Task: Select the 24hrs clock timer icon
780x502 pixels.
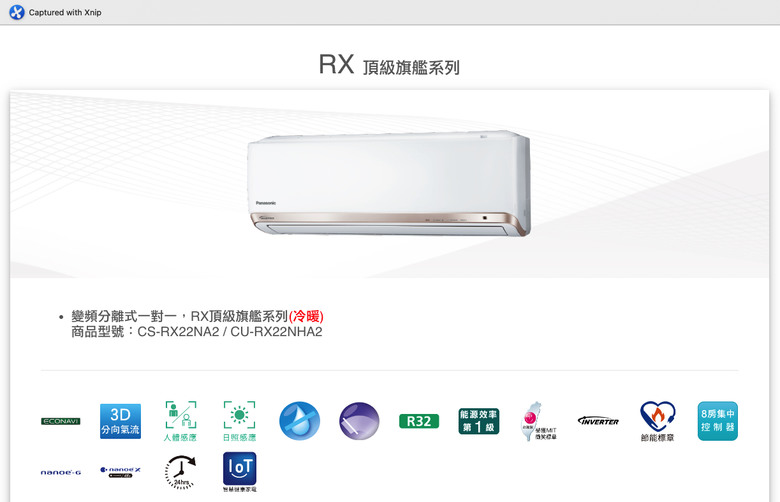Action: coord(180,472)
